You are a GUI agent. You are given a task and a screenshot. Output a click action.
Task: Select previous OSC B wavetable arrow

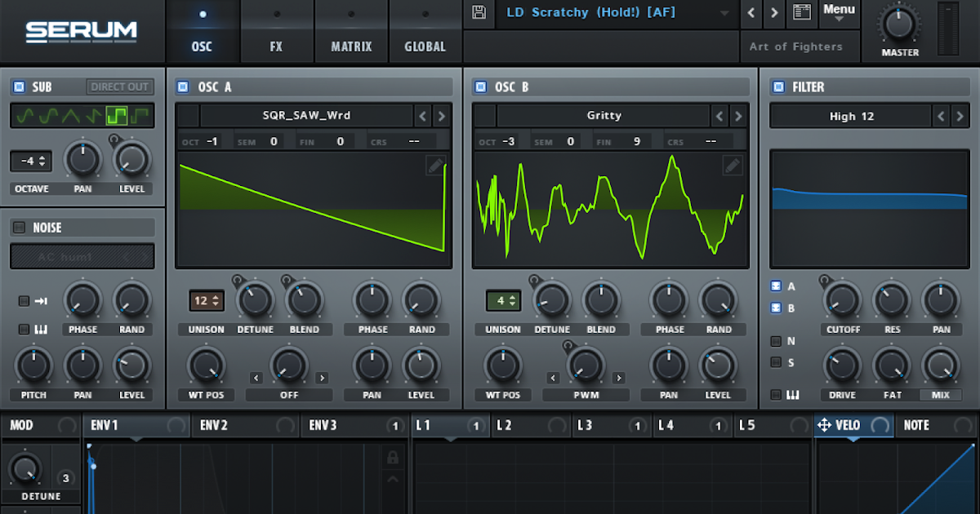tap(719, 116)
